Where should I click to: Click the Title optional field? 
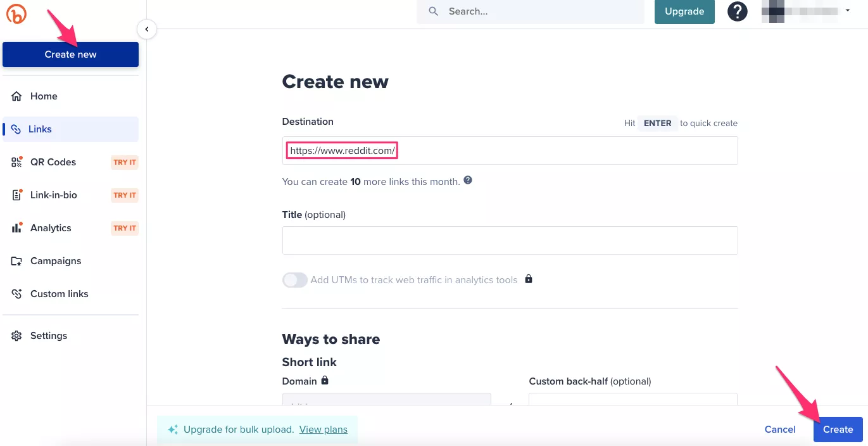[x=510, y=241]
